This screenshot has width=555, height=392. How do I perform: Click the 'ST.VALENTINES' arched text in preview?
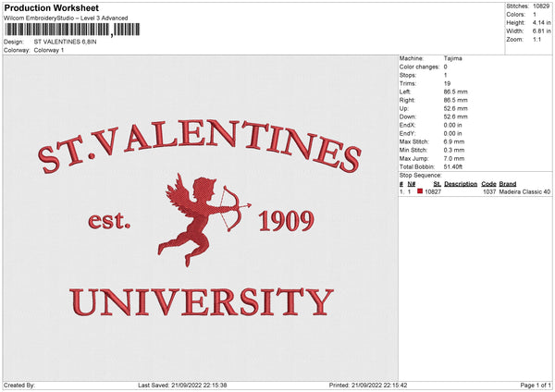pyautogui.click(x=200, y=147)
